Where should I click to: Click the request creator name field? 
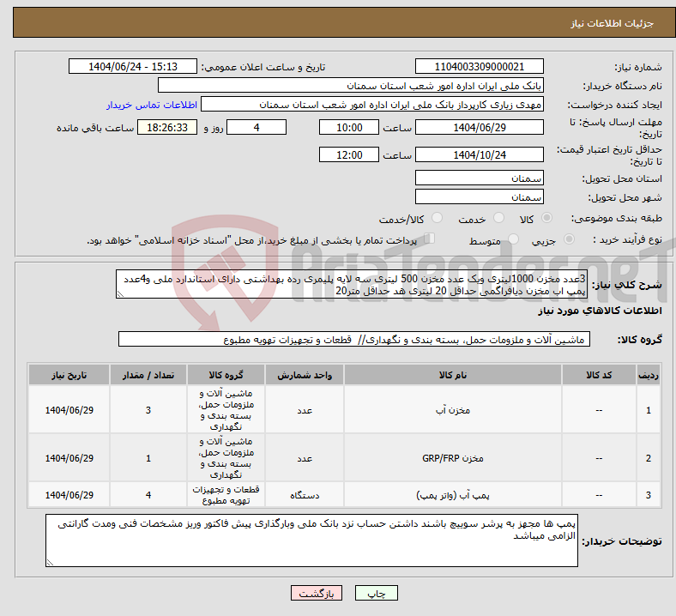[372, 105]
